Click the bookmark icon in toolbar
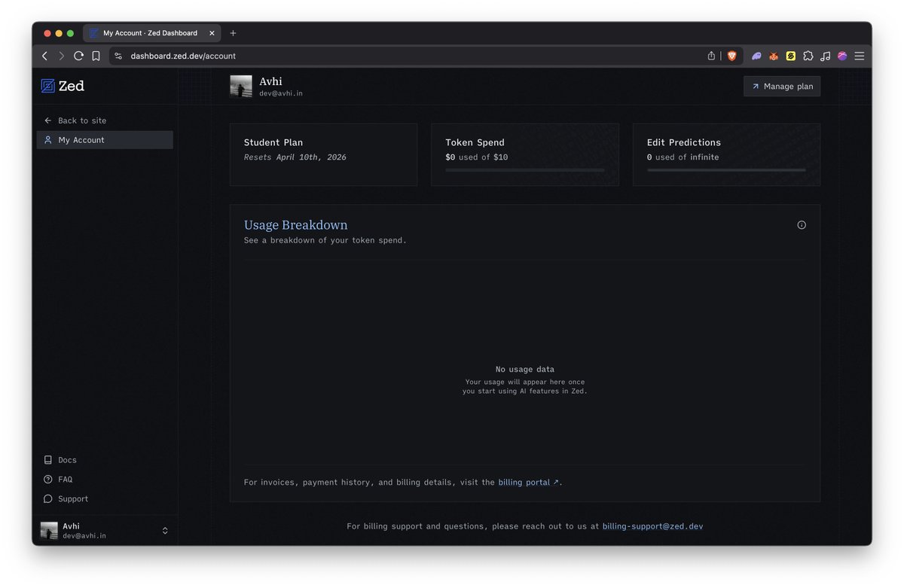Image resolution: width=904 pixels, height=588 pixels. point(96,56)
